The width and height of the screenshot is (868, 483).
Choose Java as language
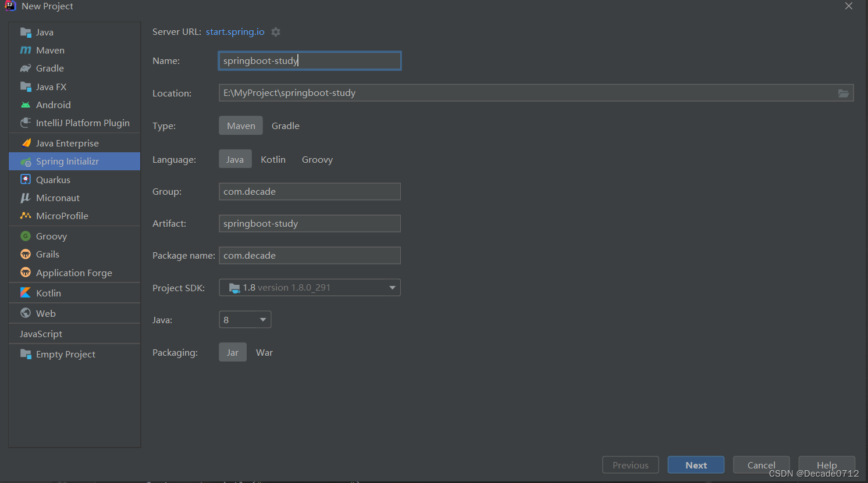[235, 159]
